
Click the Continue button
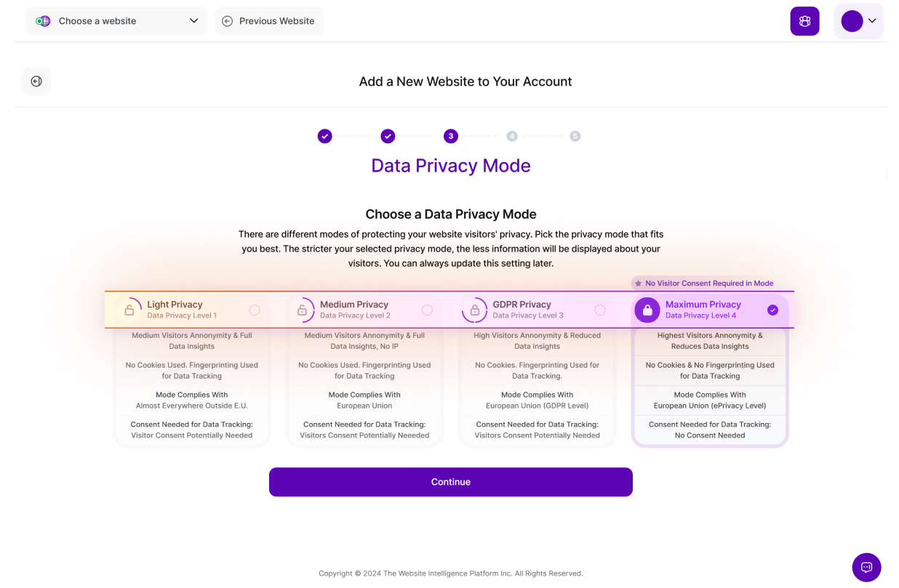coord(451,481)
